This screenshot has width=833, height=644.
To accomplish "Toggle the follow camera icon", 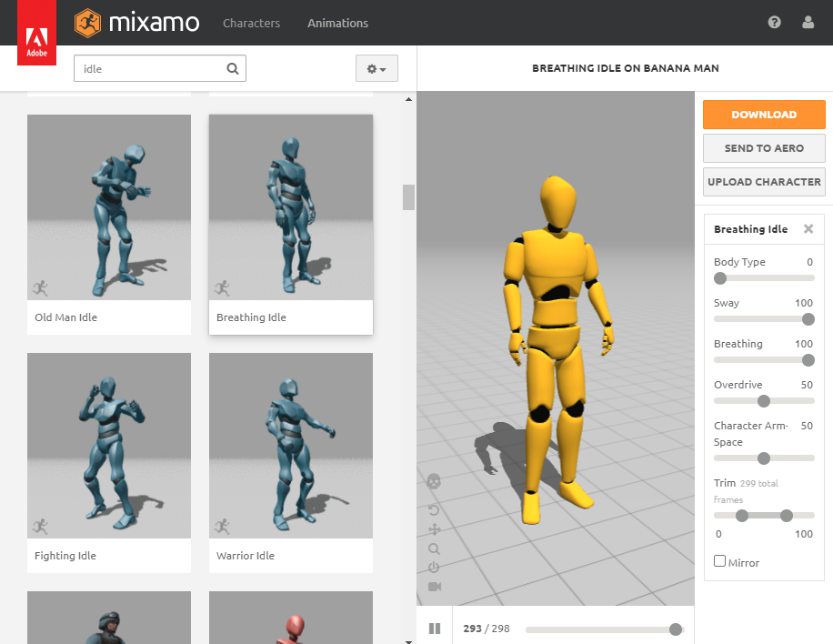I will tap(435, 587).
